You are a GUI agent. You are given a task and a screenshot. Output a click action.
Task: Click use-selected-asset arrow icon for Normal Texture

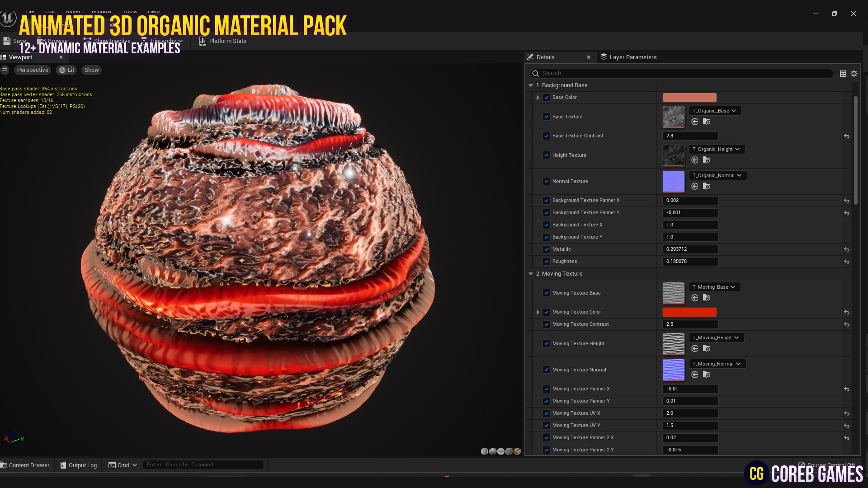(x=695, y=186)
